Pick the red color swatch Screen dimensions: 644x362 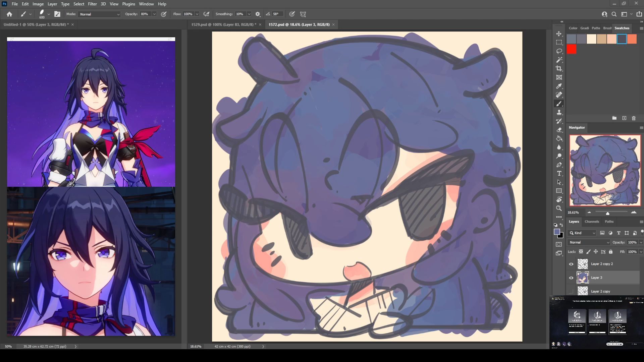pyautogui.click(x=572, y=49)
